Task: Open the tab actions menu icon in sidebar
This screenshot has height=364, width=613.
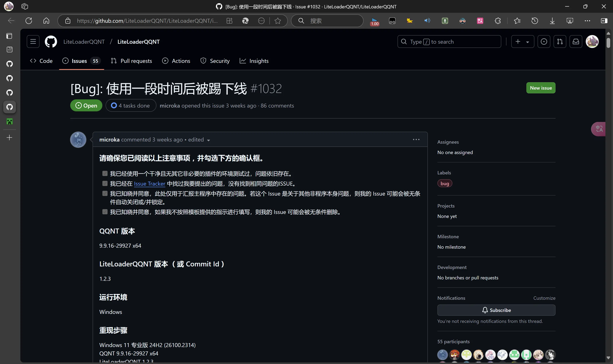Action: pyautogui.click(x=9, y=36)
